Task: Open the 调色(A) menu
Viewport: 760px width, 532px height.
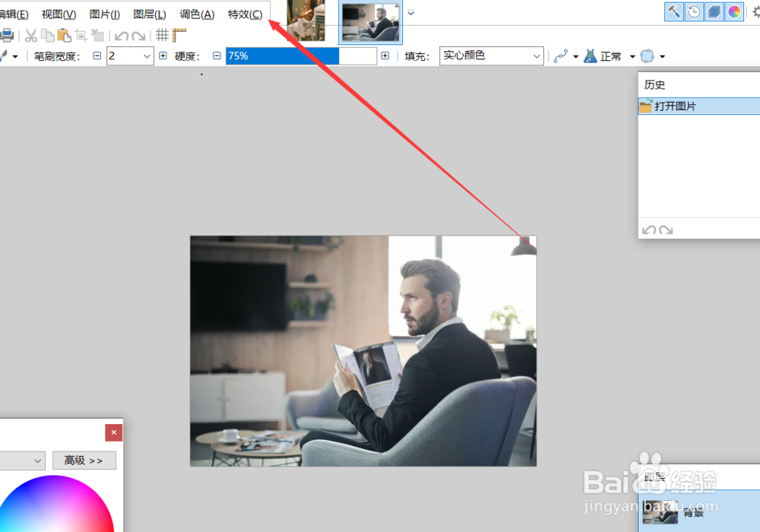Action: point(197,14)
